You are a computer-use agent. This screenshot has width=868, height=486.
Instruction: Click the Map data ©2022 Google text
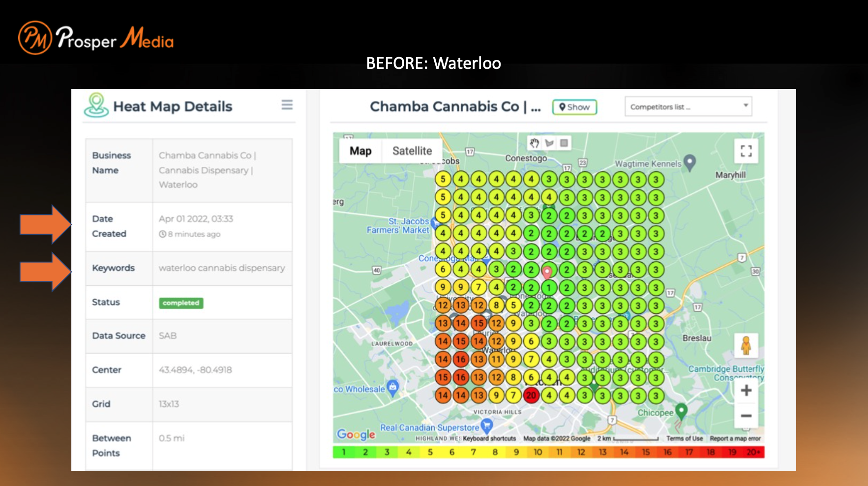coord(557,438)
